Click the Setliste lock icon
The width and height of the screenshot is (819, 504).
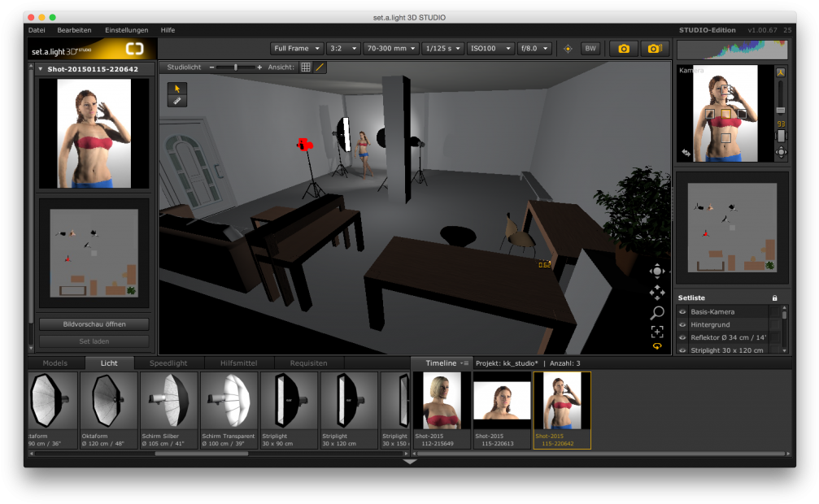774,298
